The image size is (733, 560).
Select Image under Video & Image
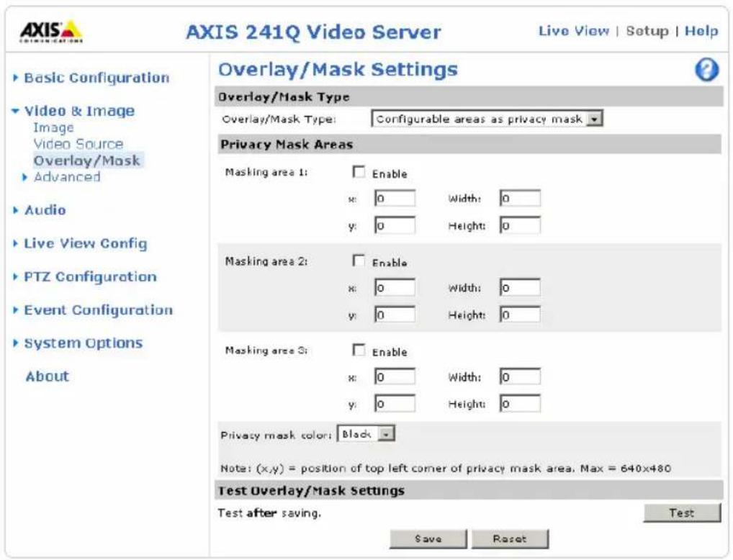pos(53,127)
